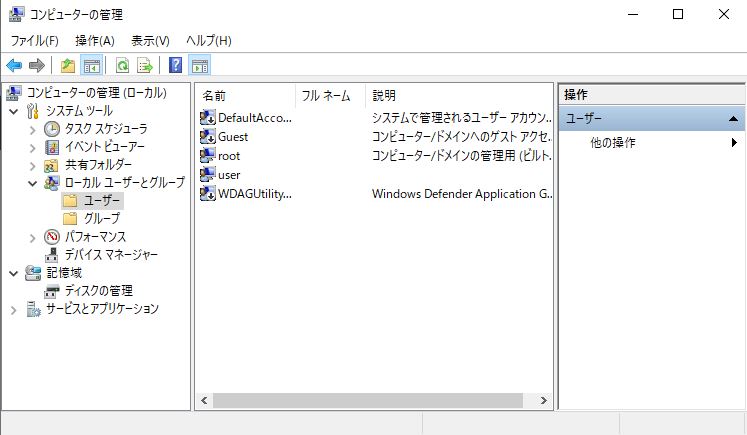Click the scrollbar left arrow in user list
This screenshot has width=747, height=435.
204,400
